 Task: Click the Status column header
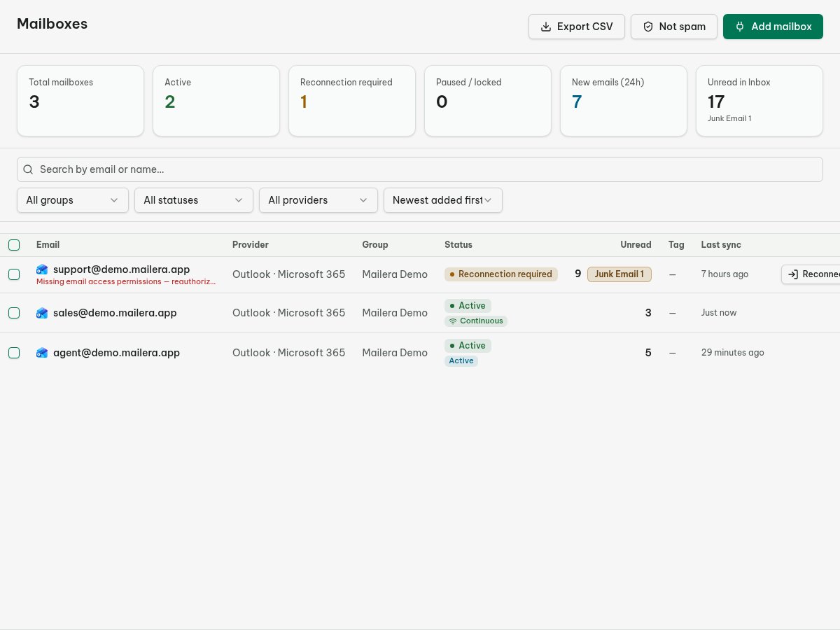point(458,245)
